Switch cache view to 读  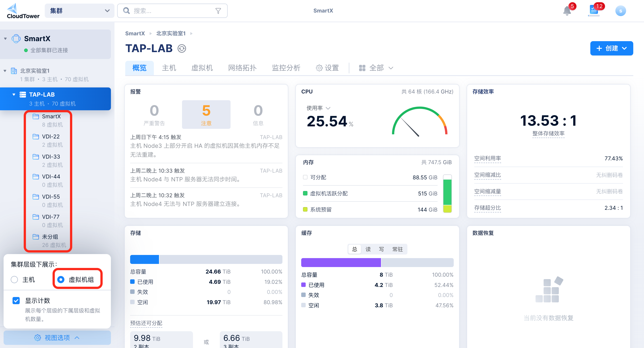tap(368, 249)
